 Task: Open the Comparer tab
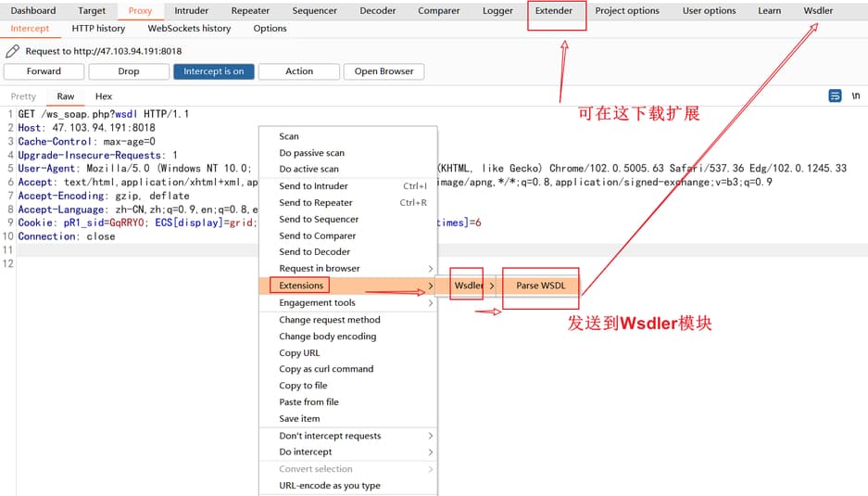pos(438,10)
